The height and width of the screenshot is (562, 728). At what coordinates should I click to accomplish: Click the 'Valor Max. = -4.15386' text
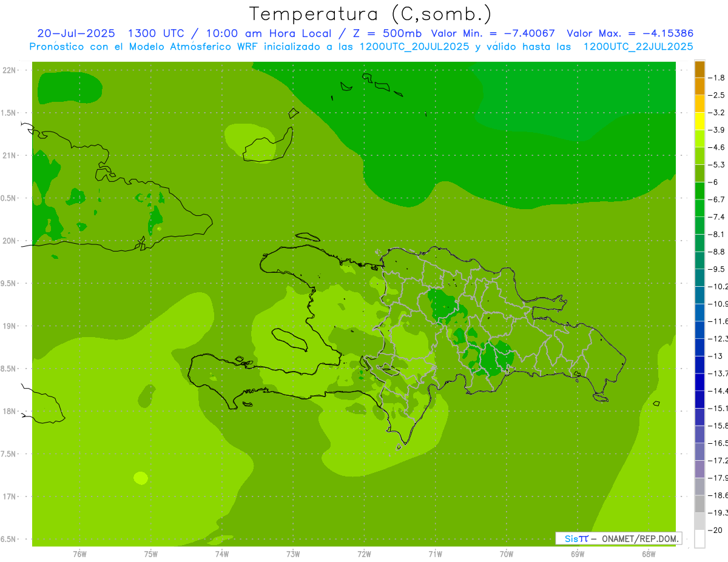click(630, 33)
